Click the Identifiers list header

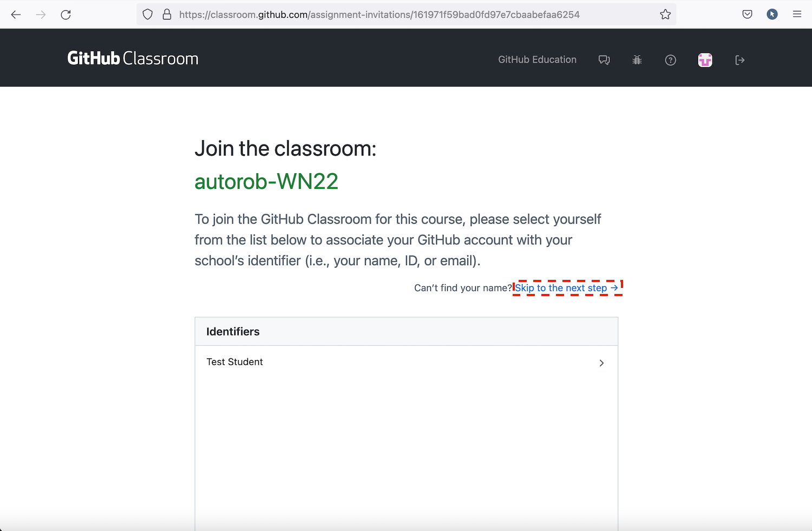[406, 332]
